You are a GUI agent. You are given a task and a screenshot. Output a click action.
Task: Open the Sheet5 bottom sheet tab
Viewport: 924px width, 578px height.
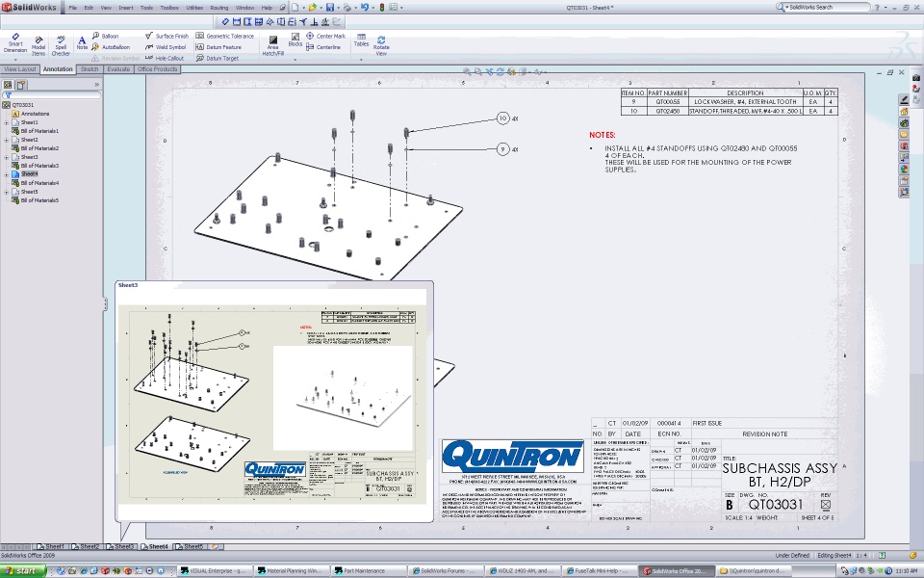191,547
